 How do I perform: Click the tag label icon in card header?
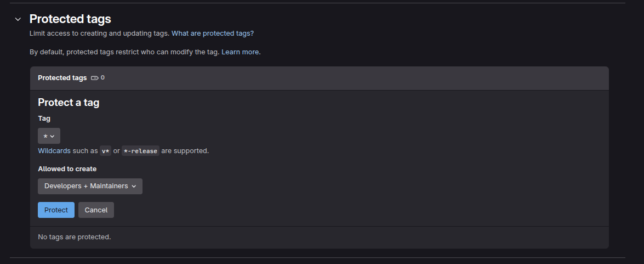click(94, 78)
